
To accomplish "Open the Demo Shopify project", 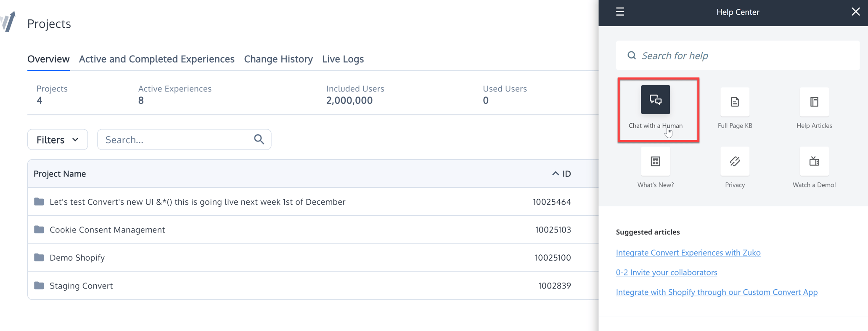I will [77, 257].
